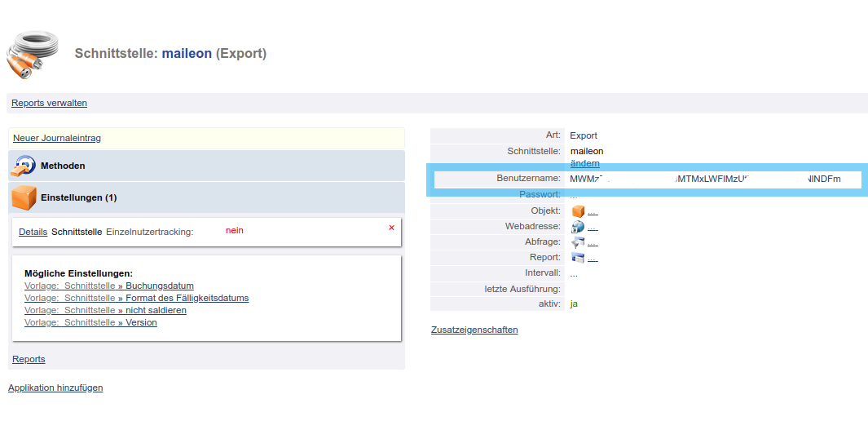Viewport: 868px width, 421px height.
Task: Remove Einzelnutzertracking setting with red x
Action: pyautogui.click(x=391, y=228)
